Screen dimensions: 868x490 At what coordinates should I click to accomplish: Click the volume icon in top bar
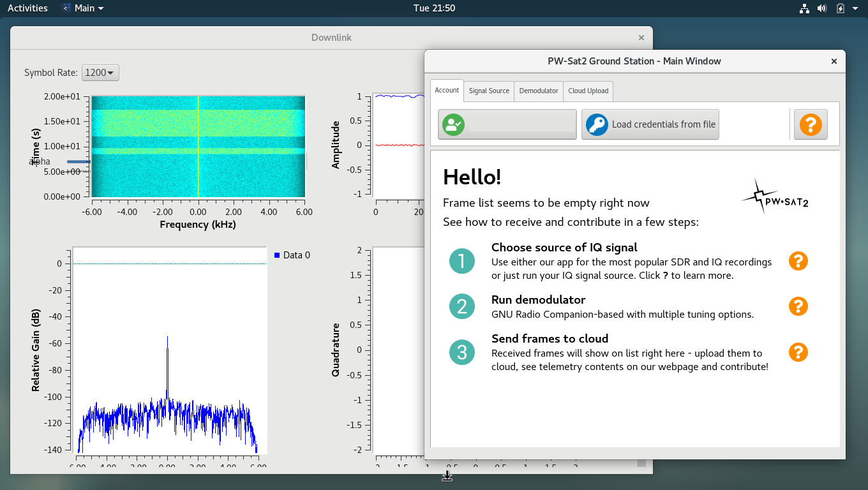[822, 8]
